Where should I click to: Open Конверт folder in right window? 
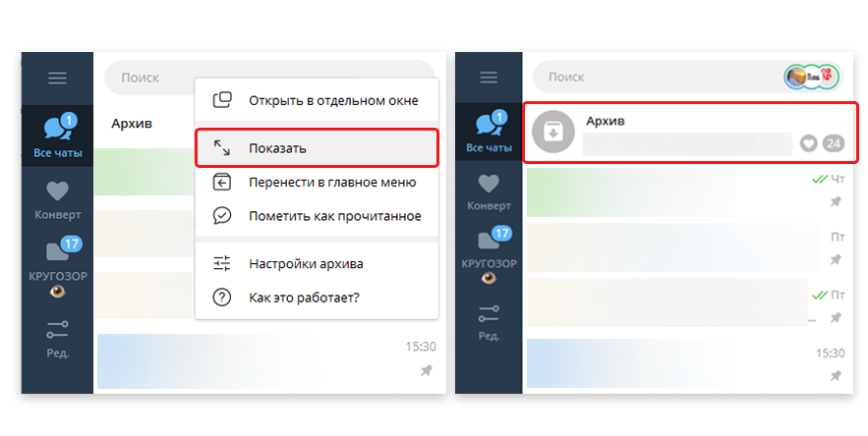[x=489, y=191]
